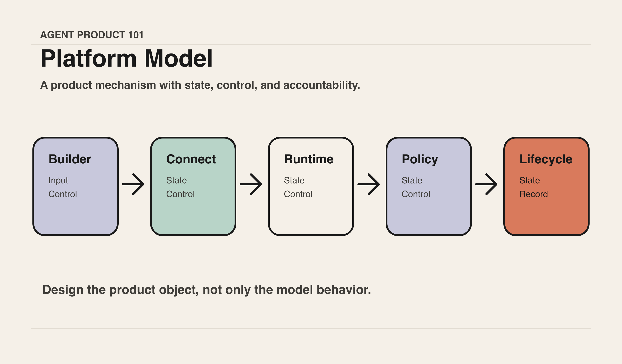Image resolution: width=622 pixels, height=364 pixels.
Task: Select the white Runtime card
Action: click(x=311, y=186)
